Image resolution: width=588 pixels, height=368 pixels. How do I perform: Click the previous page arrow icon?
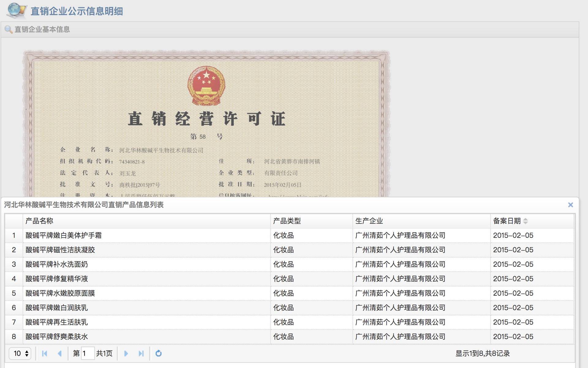tap(60, 354)
